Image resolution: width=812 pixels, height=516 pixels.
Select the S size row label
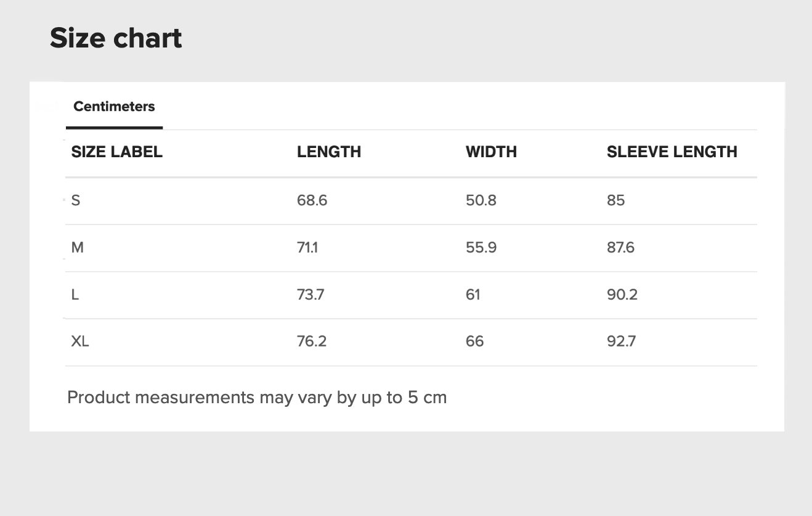pos(76,200)
